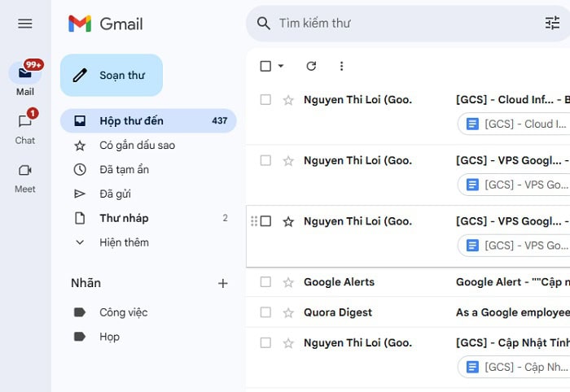
Task: Open Có gắn dấu sao starred folder
Action: (x=137, y=145)
